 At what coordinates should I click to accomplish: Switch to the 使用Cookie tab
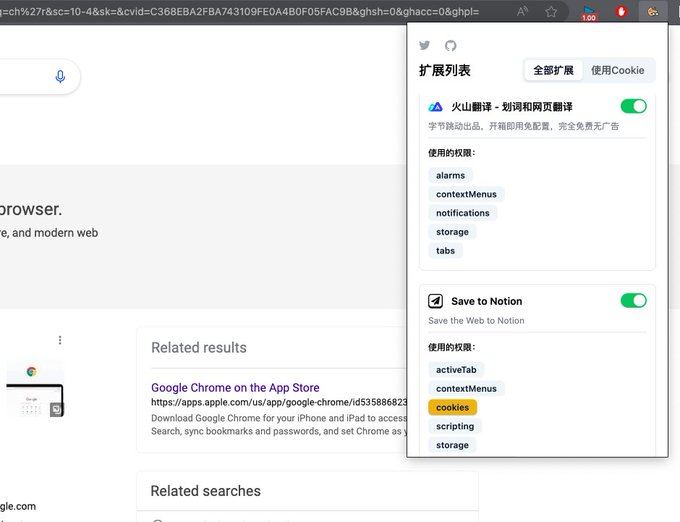click(618, 70)
